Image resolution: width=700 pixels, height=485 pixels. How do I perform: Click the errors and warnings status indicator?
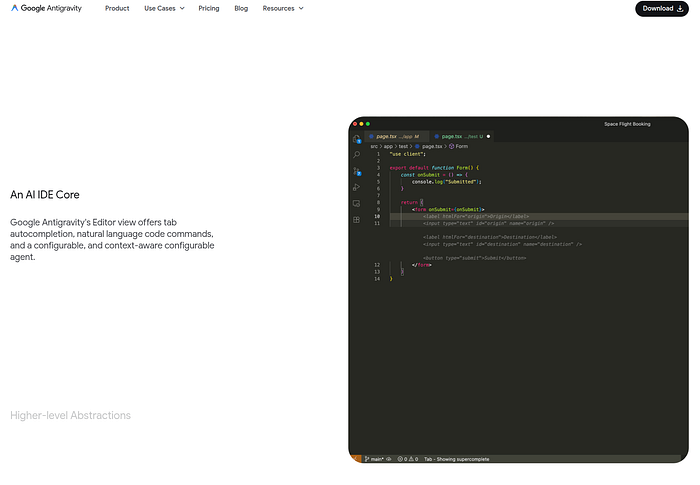coord(409,458)
